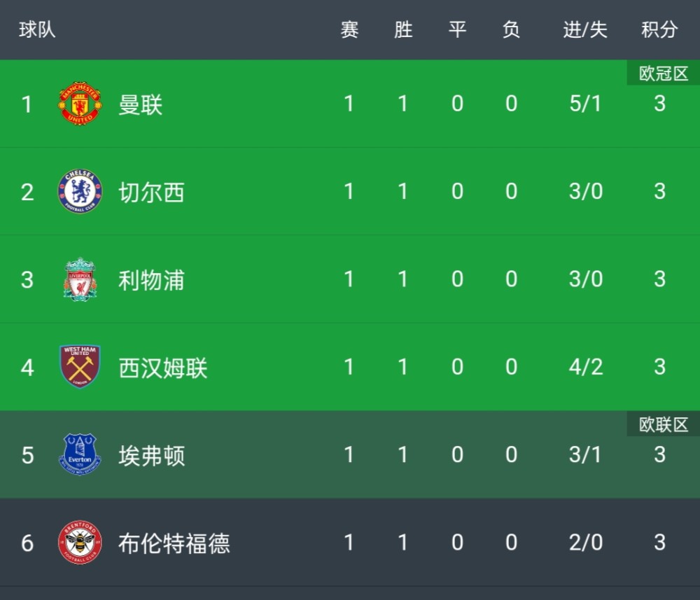
Task: Tap the West Ham United crest
Action: 80,367
